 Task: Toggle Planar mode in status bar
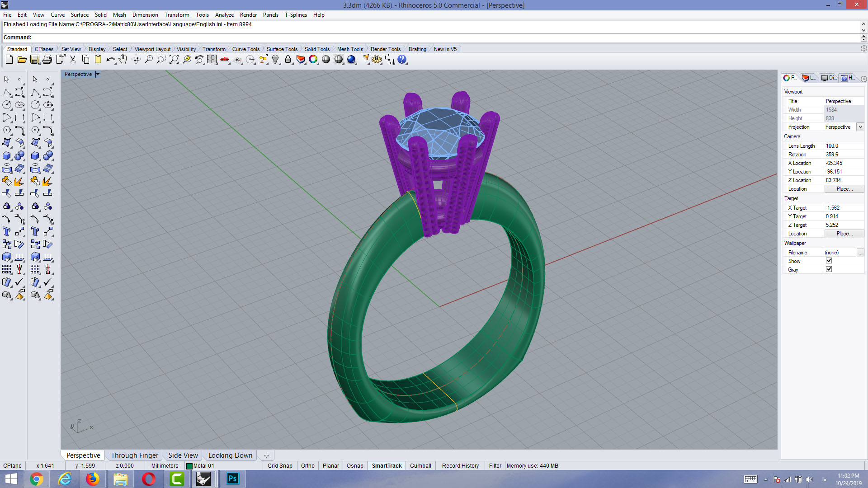(331, 466)
